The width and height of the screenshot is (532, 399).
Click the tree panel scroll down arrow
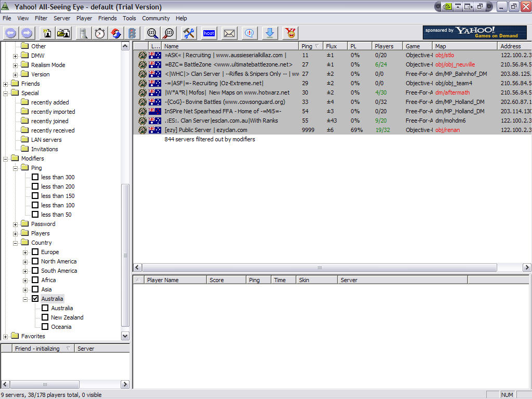click(125, 336)
